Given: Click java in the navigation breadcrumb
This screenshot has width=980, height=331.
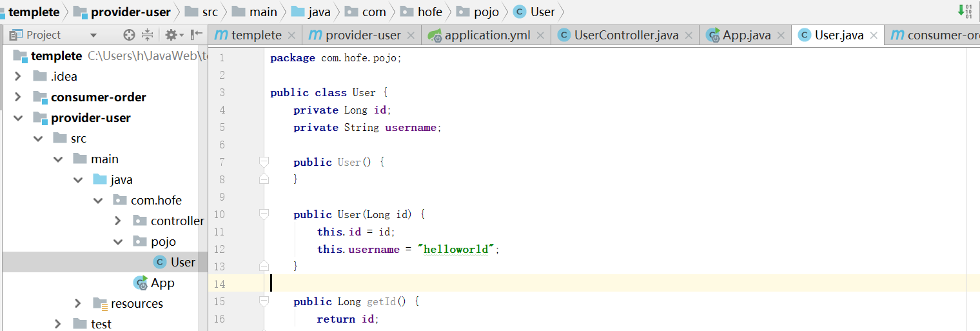Looking at the screenshot, I should point(311,12).
